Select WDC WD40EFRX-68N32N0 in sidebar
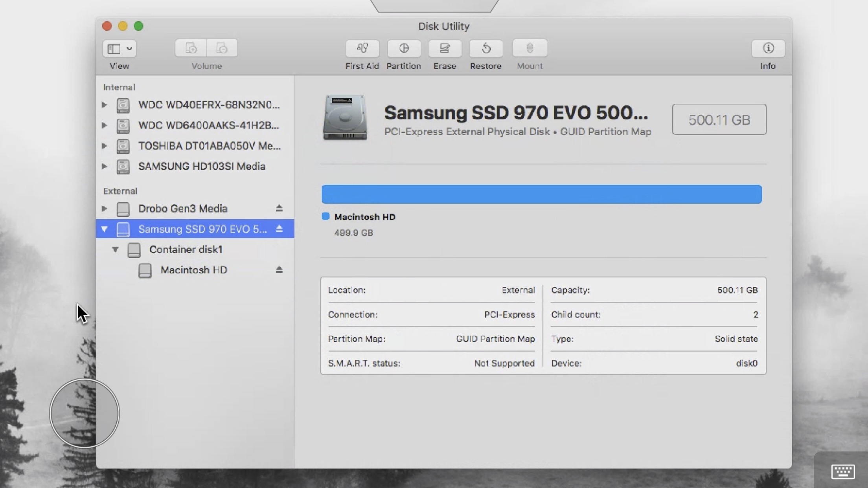 point(195,105)
